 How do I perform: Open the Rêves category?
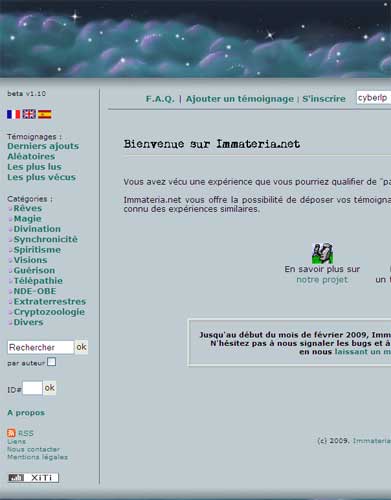point(28,208)
